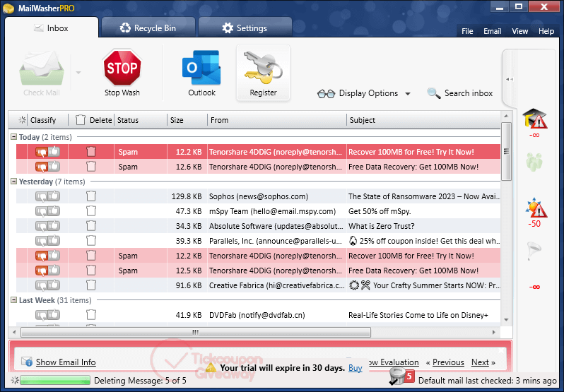Mark DVDFab email for deletion
This screenshot has height=392, width=564.
click(91, 315)
